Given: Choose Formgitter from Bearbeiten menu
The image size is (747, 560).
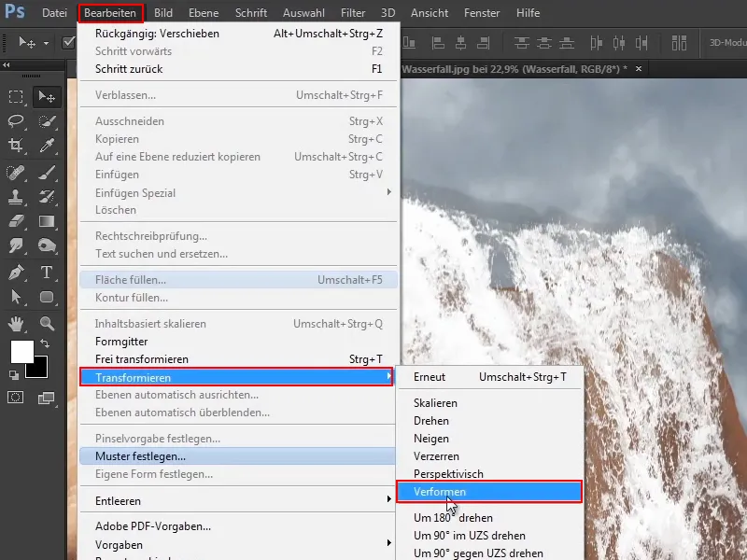Looking at the screenshot, I should [238, 342].
